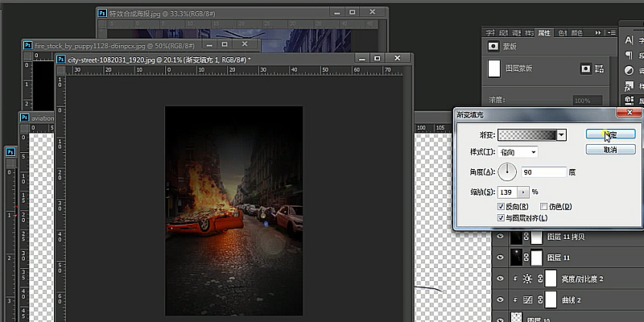644x322 pixels.
Task: Open the scale slider popup arrow
Action: 524,192
